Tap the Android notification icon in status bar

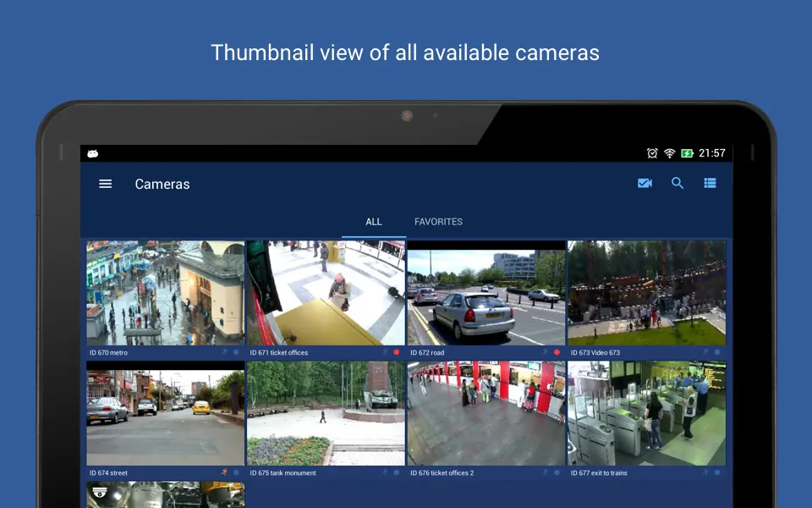93,153
